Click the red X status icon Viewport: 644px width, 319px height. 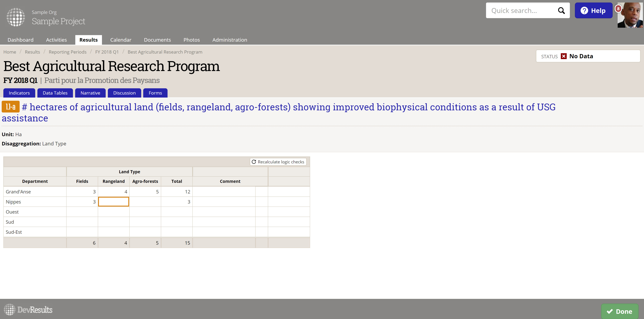click(563, 56)
